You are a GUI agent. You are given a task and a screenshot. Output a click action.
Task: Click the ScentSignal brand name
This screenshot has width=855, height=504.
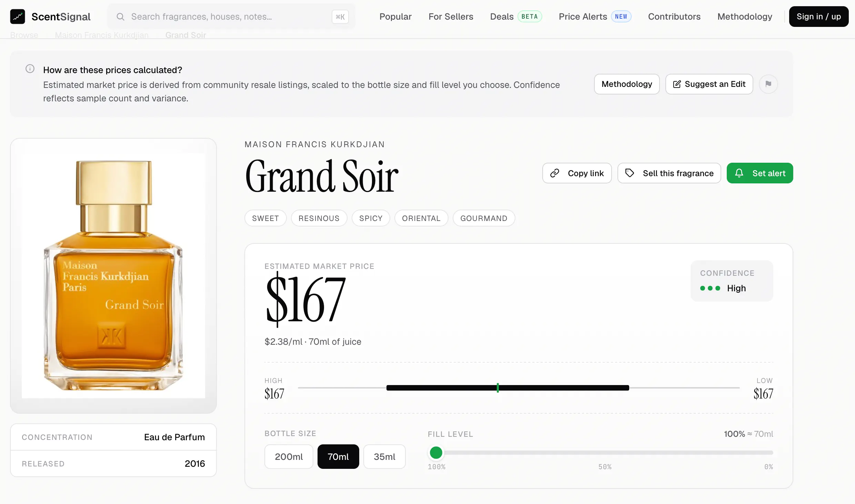(61, 17)
